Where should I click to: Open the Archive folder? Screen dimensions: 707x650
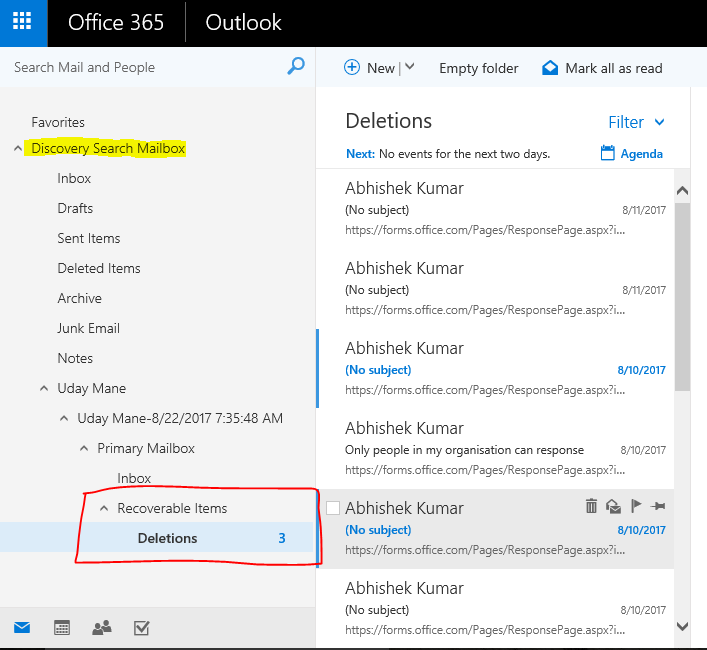[x=79, y=298]
